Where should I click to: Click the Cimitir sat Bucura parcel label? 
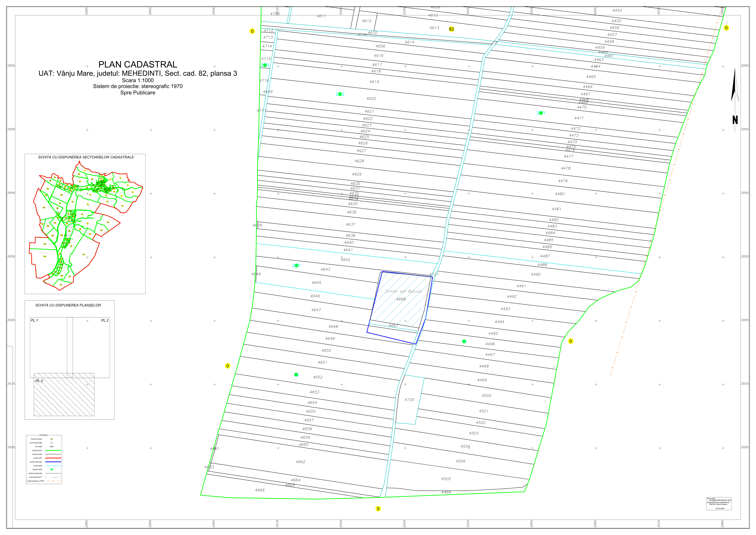[403, 291]
